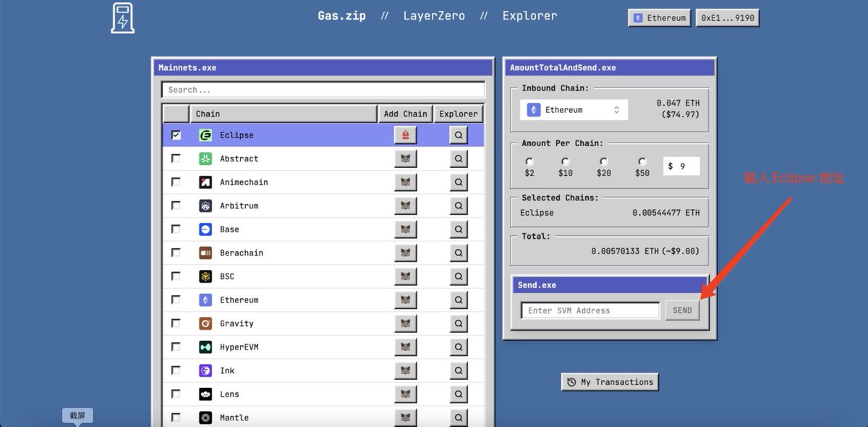This screenshot has height=427, width=868.
Task: Click the Add Chain column header
Action: coord(405,114)
